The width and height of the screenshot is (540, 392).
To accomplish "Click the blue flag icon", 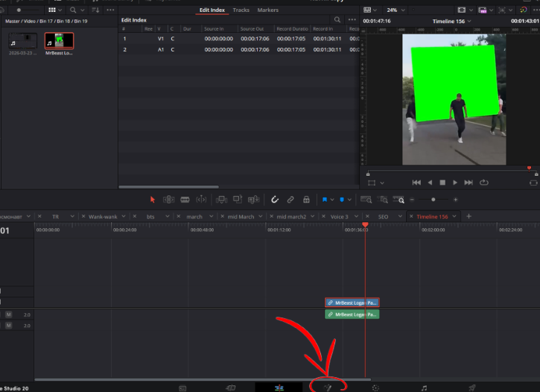I will pos(325,200).
